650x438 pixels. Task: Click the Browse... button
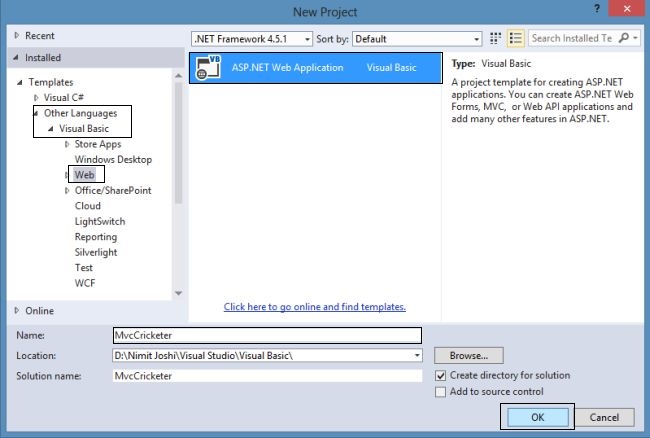coord(468,356)
